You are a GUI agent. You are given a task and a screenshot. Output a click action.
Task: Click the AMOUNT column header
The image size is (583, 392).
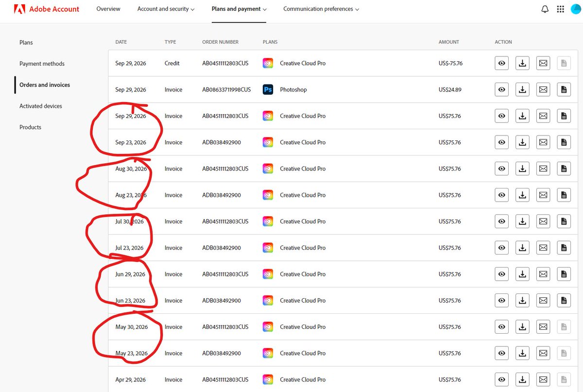[449, 42]
